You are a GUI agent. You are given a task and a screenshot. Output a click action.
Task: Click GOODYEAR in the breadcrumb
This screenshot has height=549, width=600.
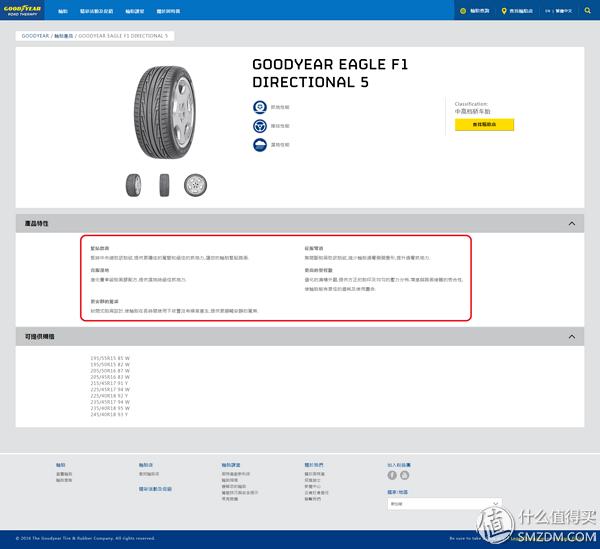35,36
